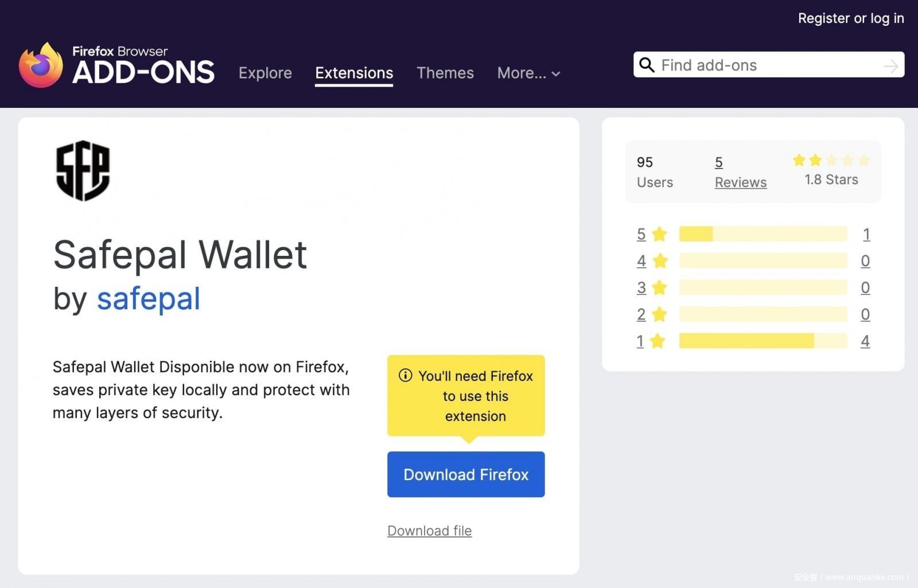Viewport: 918px width, 588px height.
Task: Open the Explore tab
Action: [265, 73]
